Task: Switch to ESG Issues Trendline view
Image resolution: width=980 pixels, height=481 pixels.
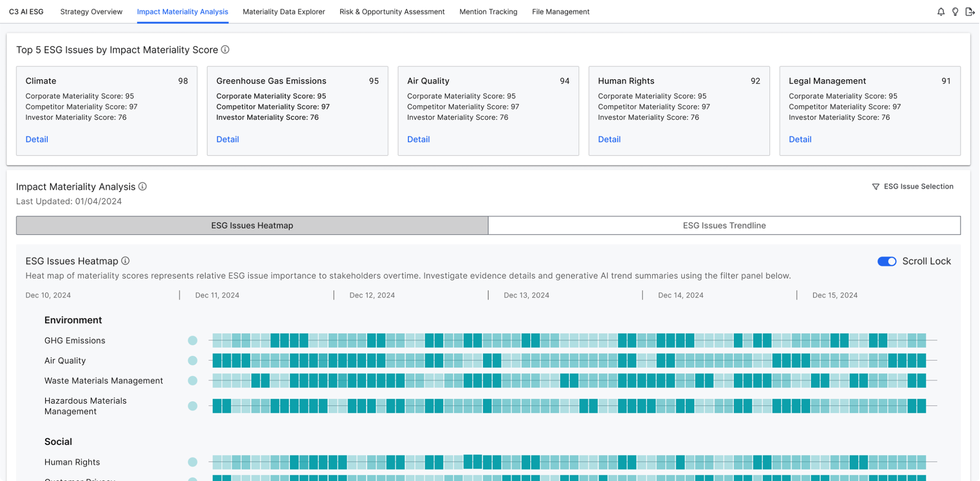Action: pyautogui.click(x=724, y=225)
